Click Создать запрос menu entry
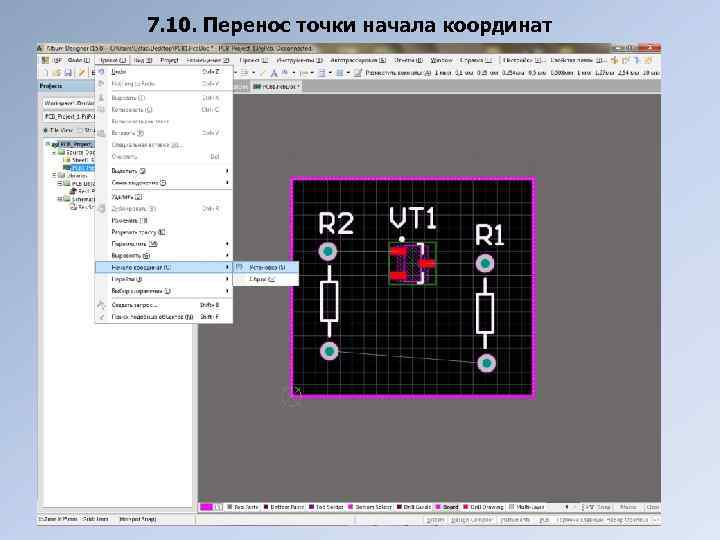This screenshot has width=720, height=540. click(163, 305)
